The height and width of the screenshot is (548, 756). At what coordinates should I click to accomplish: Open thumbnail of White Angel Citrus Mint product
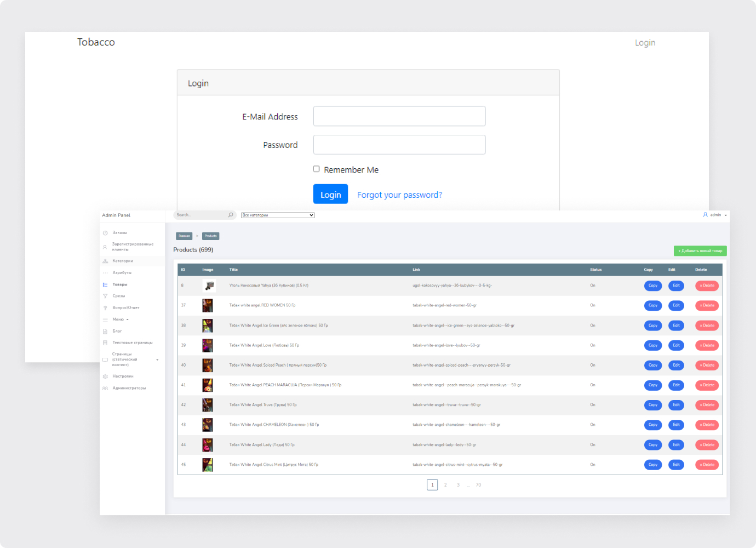(208, 465)
